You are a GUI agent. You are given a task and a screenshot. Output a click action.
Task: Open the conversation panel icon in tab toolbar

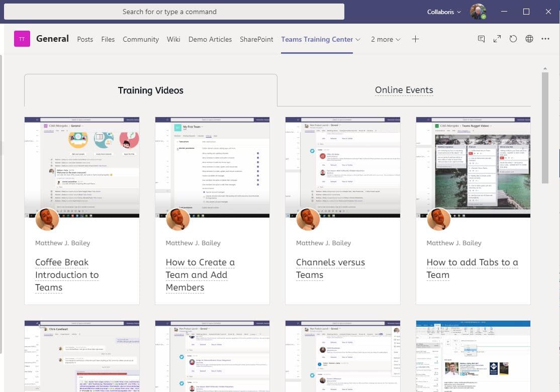[481, 39]
